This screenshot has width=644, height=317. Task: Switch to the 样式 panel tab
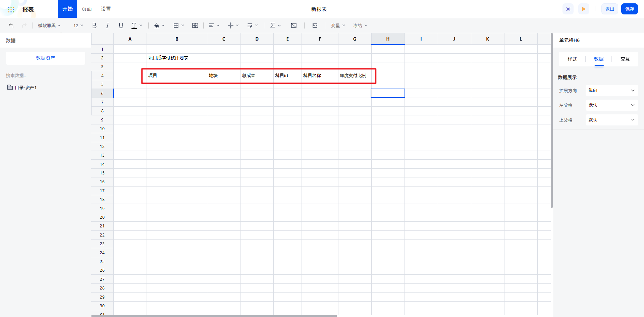(572, 59)
